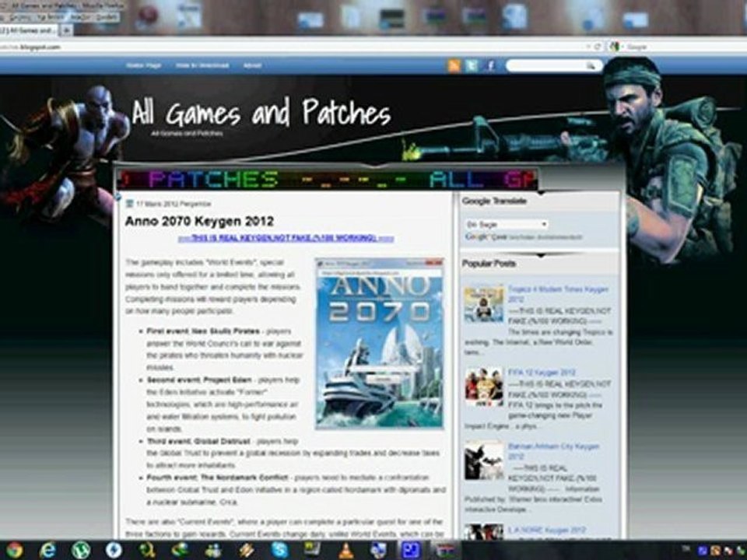Follow the 'THIS IS REAL KEYGEN,NOT FAKE' link
Image resolution: width=747 pixels, height=560 pixels.
286,238
